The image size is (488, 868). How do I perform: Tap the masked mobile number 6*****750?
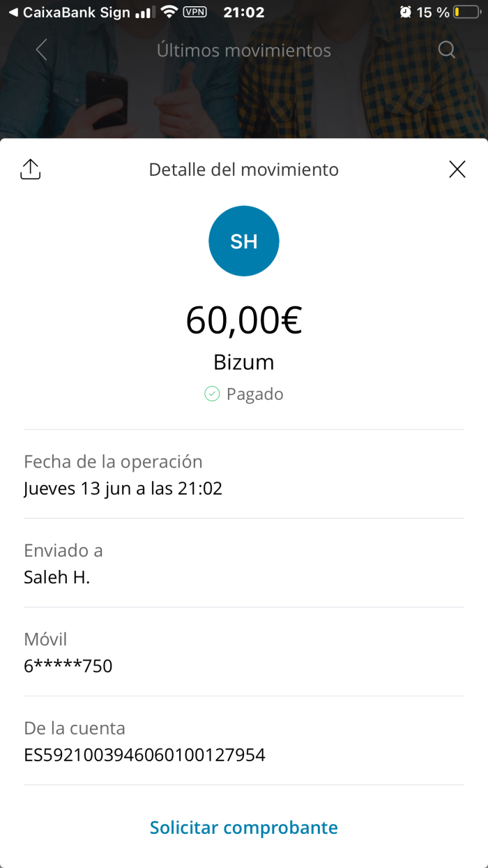point(68,666)
